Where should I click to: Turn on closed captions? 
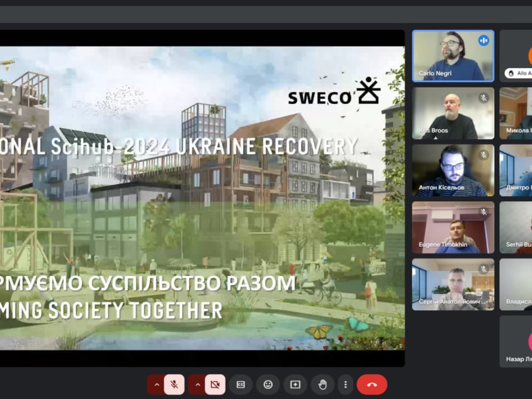[241, 385]
